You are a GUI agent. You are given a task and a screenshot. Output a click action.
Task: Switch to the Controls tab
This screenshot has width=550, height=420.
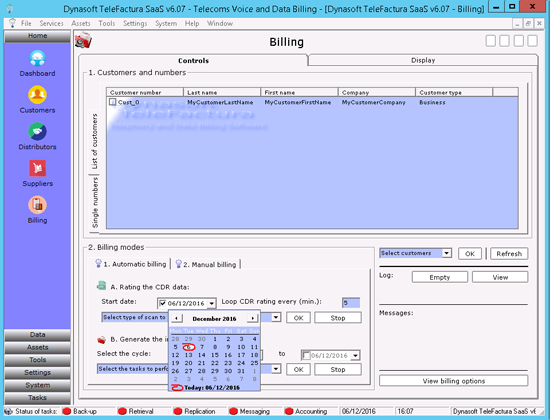point(193,60)
